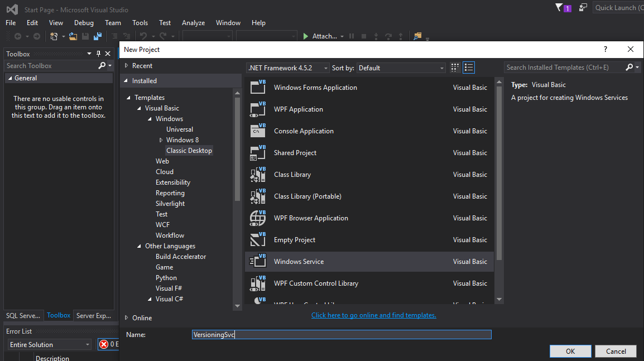Collapse the Visual Basic tree node
Screen dimensions: 644x361
pyautogui.click(x=139, y=108)
